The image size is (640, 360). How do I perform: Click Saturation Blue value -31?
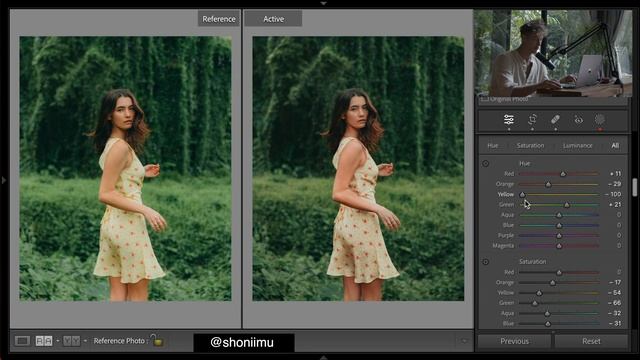[615, 323]
